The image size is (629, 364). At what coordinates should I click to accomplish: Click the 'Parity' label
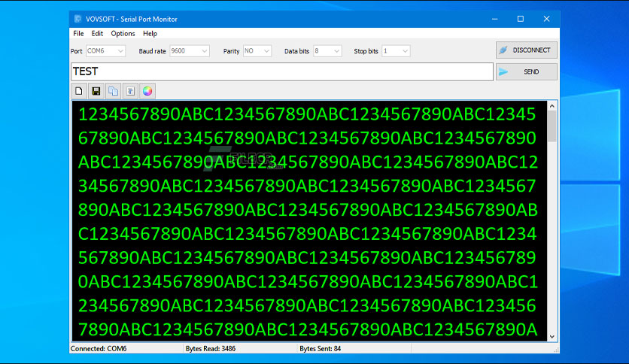click(x=232, y=51)
